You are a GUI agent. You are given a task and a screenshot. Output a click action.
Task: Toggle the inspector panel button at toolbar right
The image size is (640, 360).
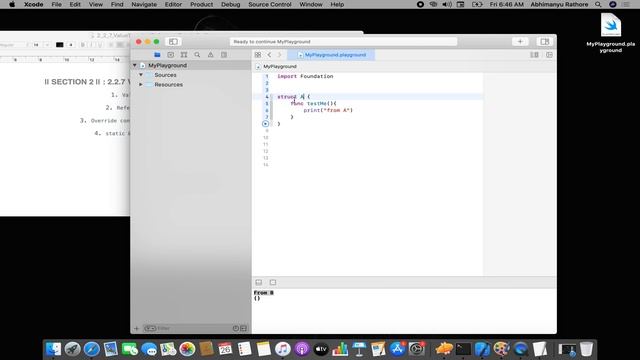(x=544, y=42)
